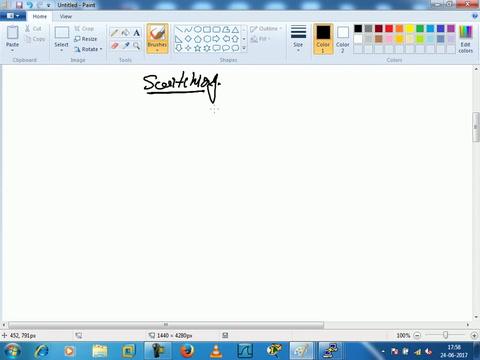This screenshot has height=360, width=480.
Task: Choose the five-point star shape
Action: (x=197, y=48)
